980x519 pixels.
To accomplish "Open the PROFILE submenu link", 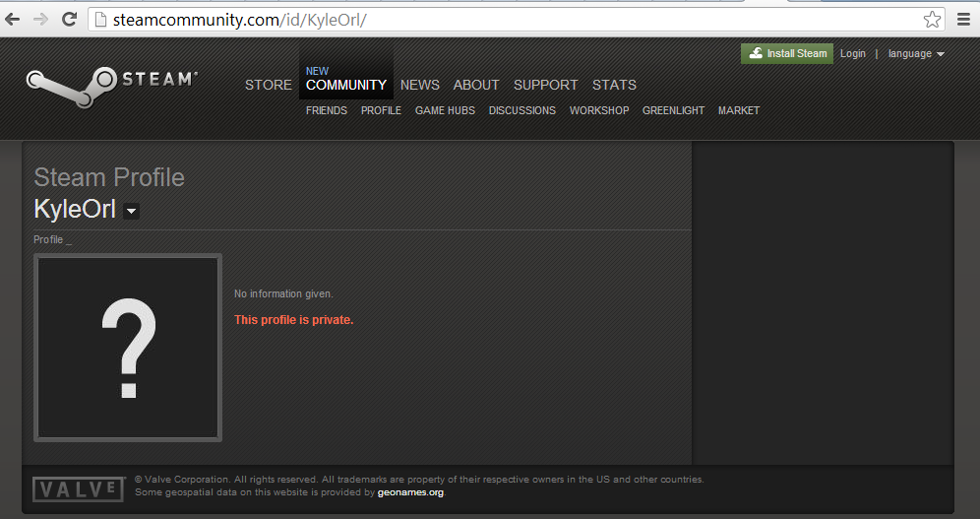I will (381, 110).
